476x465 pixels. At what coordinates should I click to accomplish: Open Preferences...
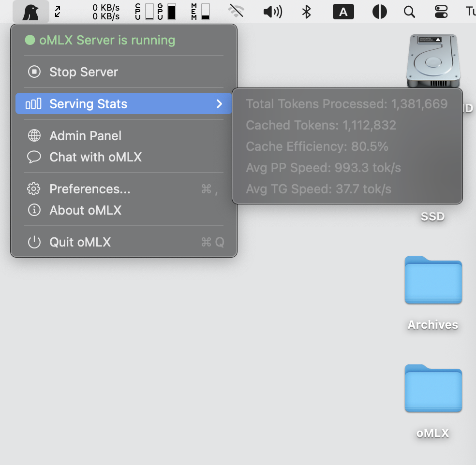pyautogui.click(x=89, y=189)
